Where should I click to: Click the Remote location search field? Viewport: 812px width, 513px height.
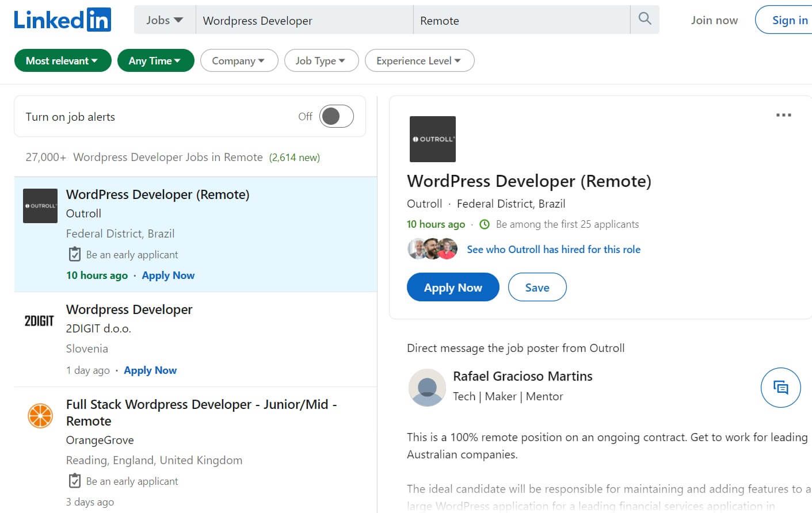pyautogui.click(x=518, y=20)
